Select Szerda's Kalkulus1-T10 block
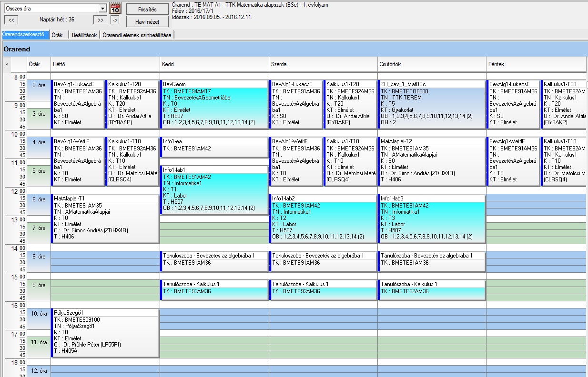 pos(350,161)
